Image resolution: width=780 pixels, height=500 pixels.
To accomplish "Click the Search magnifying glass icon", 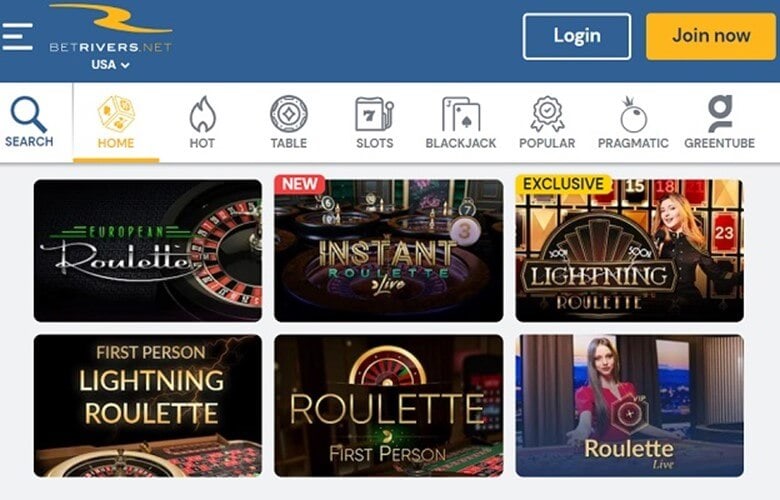I will tap(29, 115).
